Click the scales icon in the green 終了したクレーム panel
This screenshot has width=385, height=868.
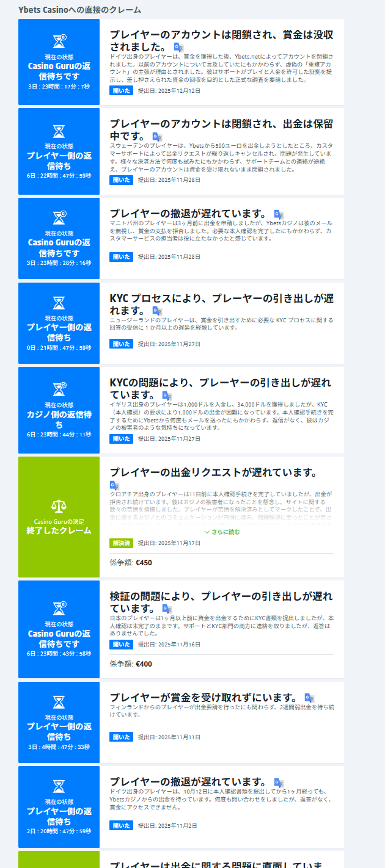point(59,506)
